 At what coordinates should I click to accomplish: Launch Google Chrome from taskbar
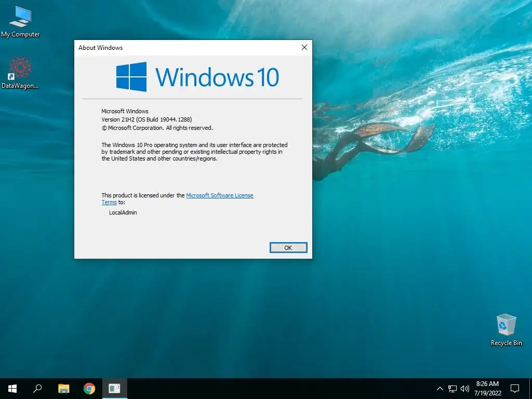pyautogui.click(x=89, y=389)
